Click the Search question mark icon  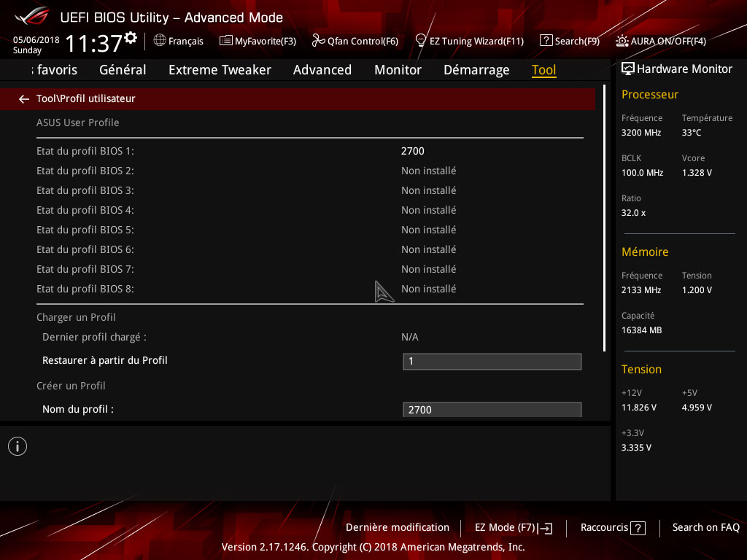546,41
